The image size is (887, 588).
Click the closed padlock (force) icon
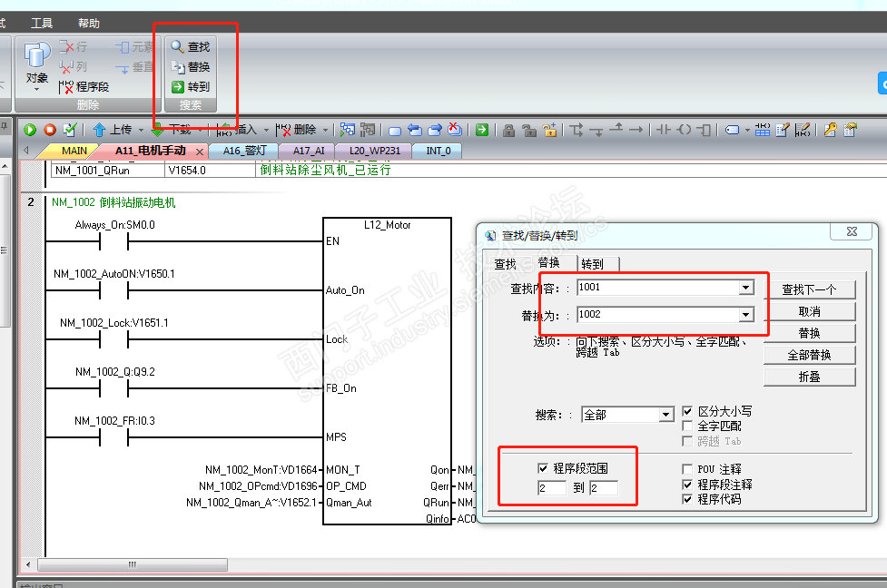click(x=508, y=131)
